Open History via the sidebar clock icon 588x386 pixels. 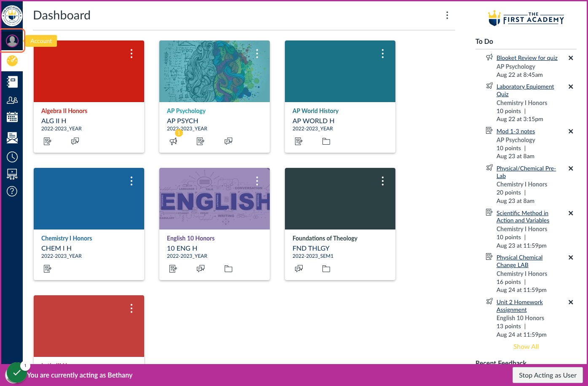pos(12,157)
